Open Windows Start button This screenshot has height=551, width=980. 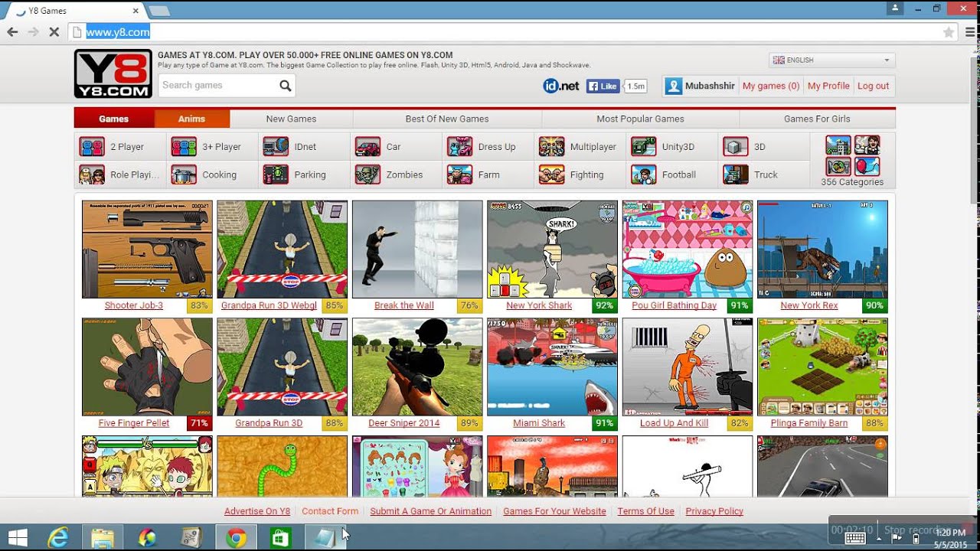click(x=18, y=538)
